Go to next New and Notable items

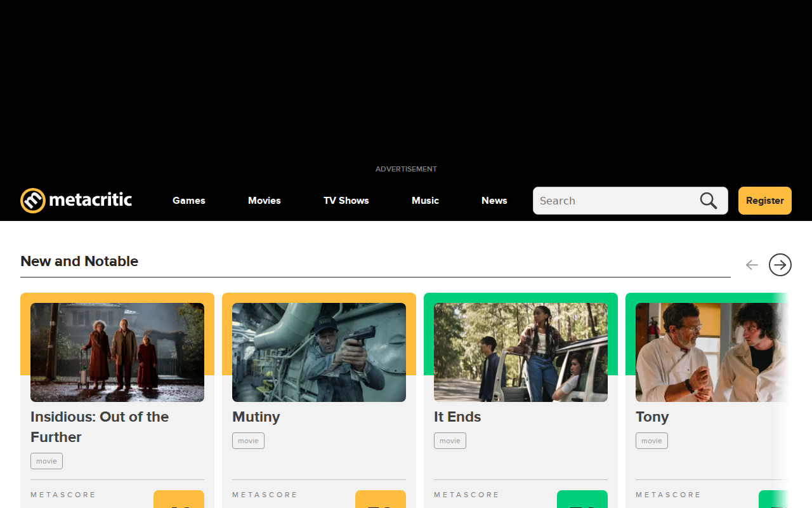pyautogui.click(x=780, y=265)
